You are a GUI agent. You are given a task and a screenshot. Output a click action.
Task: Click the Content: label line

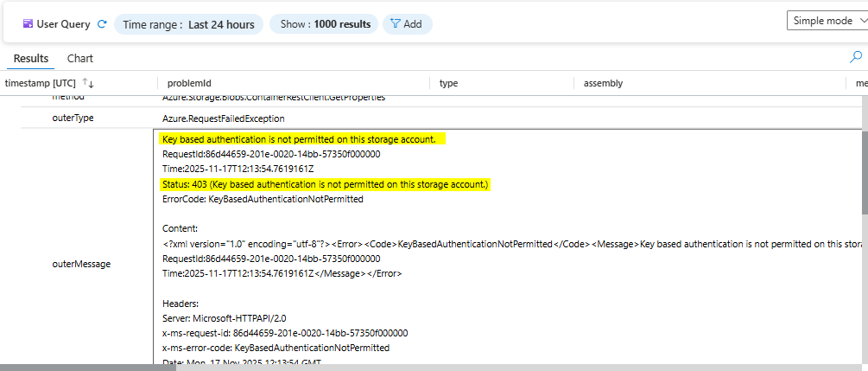tap(180, 228)
